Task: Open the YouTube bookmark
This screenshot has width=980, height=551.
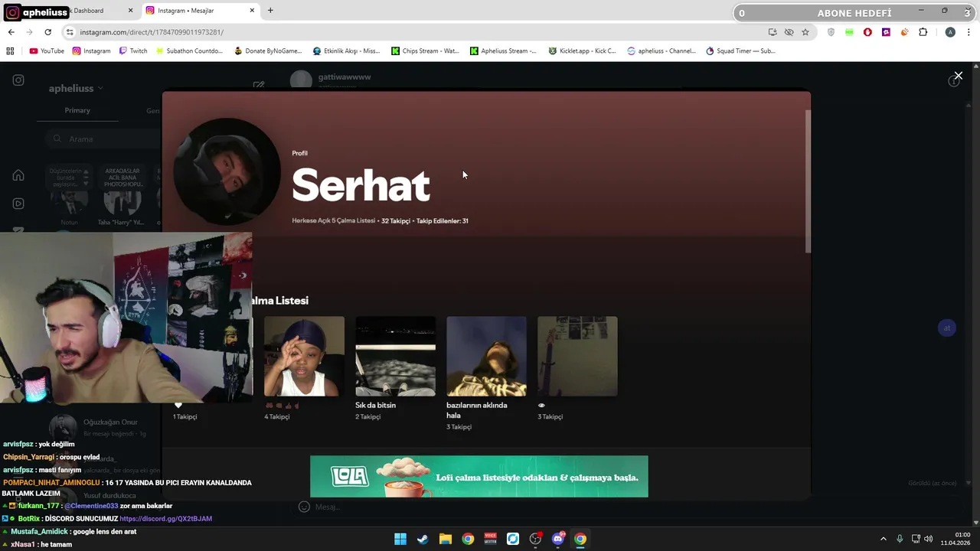Action: [46, 51]
